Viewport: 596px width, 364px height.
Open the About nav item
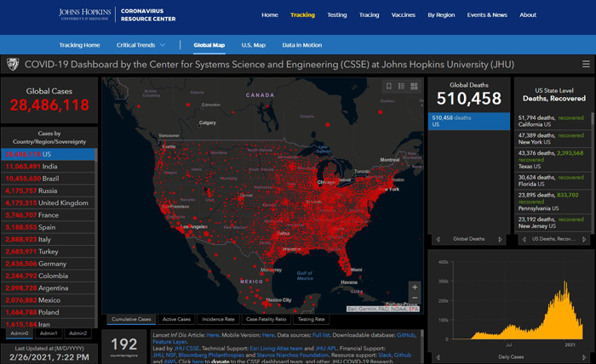pos(528,14)
